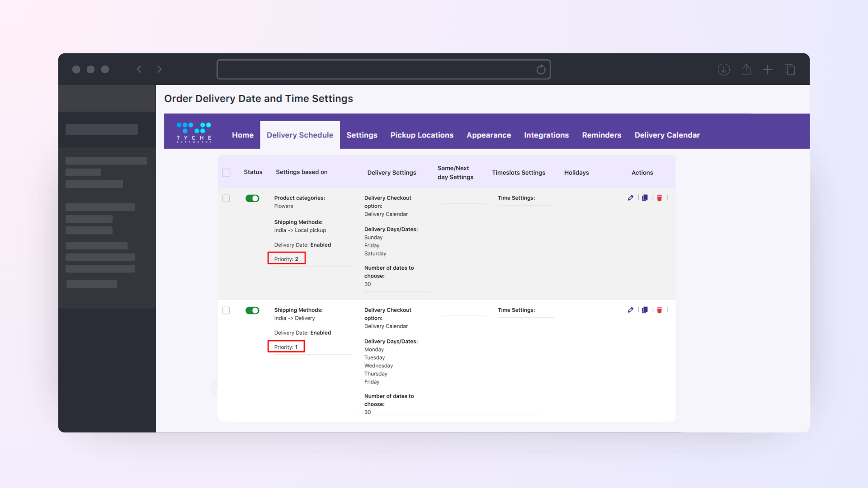Viewport: 868px width, 488px height.
Task: Select the India Delivery row checkbox
Action: pyautogui.click(x=226, y=310)
